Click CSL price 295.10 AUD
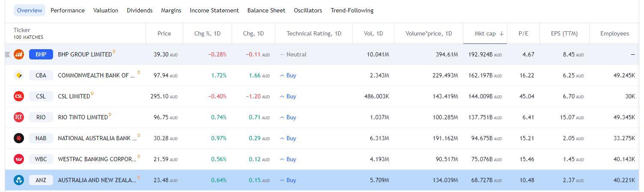This screenshot has width=644, height=192. pos(164,96)
